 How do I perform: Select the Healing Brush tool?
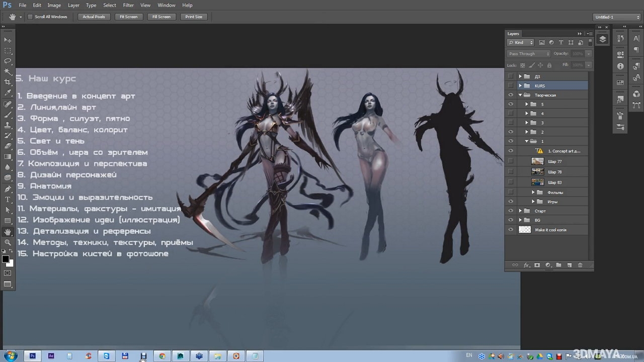(8, 104)
